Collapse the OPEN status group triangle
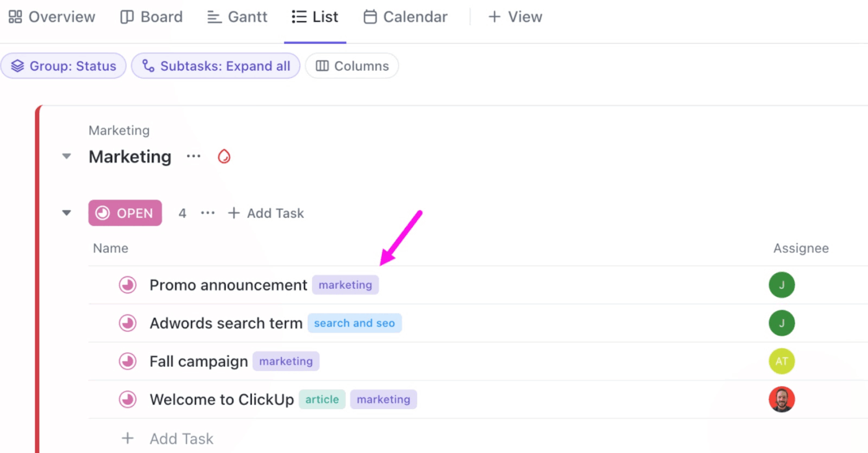This screenshot has width=868, height=453. click(x=66, y=213)
